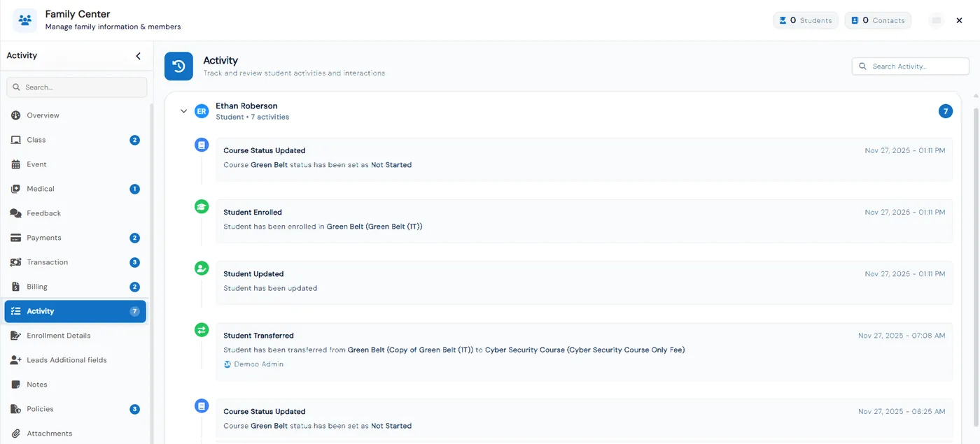Screen dimensions: 980x444
Task: Open the Policies section
Action: 76,409
